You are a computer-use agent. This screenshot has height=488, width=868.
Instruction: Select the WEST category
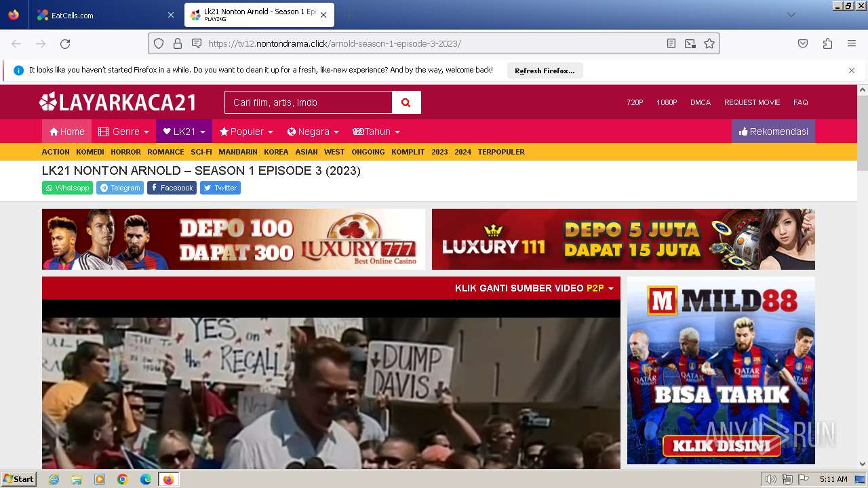tap(334, 152)
